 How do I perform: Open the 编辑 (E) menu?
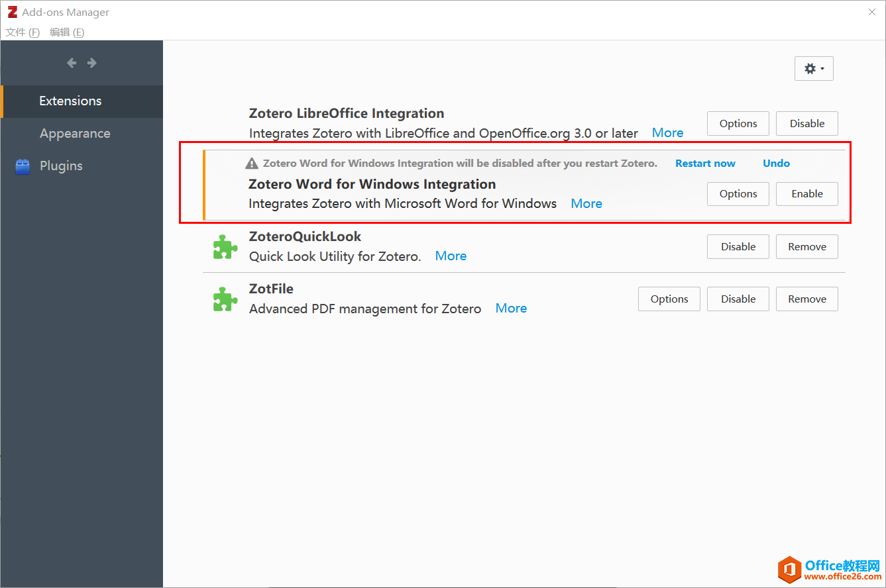67,32
